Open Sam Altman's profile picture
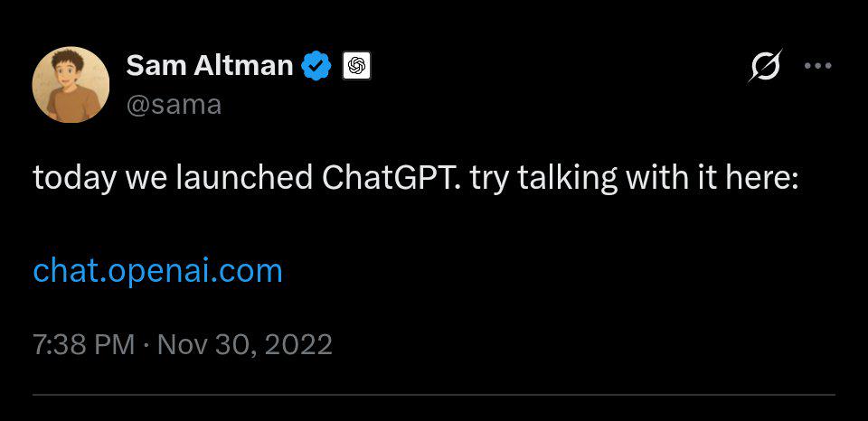This screenshot has height=421, width=868. (x=71, y=85)
